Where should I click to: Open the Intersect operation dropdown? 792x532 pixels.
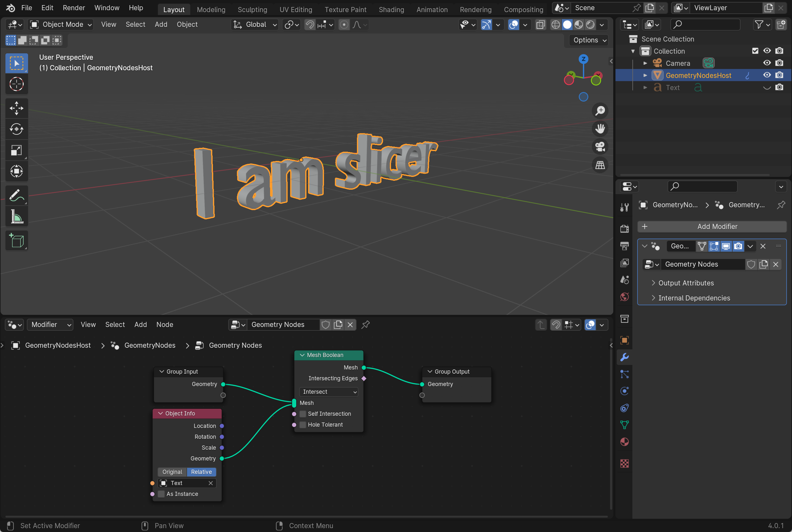328,391
